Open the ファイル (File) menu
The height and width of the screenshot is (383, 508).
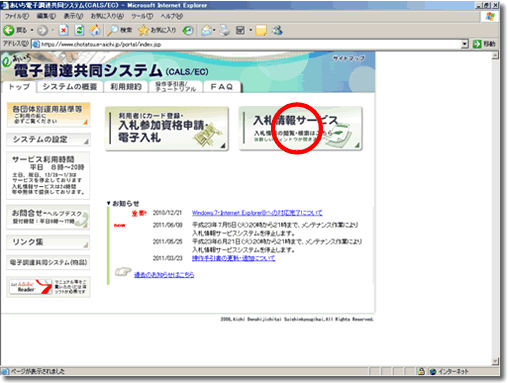pyautogui.click(x=16, y=16)
